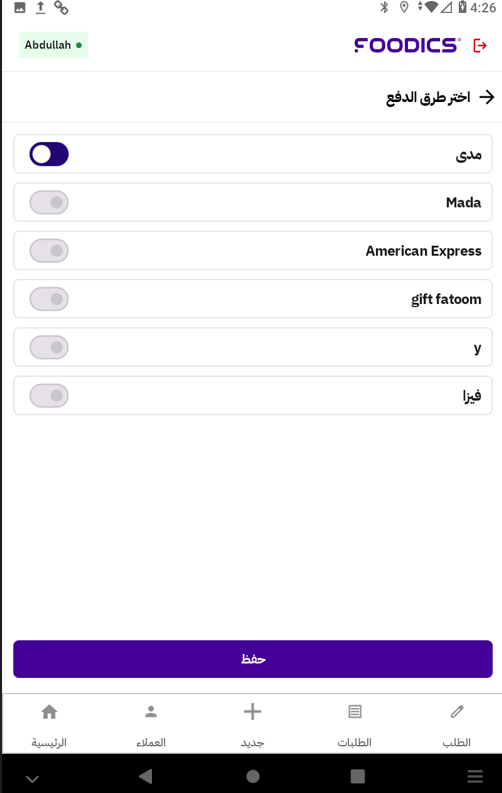The height and width of the screenshot is (793, 502).
Task: Tap the back arrow beside payment methods title
Action: (x=487, y=97)
